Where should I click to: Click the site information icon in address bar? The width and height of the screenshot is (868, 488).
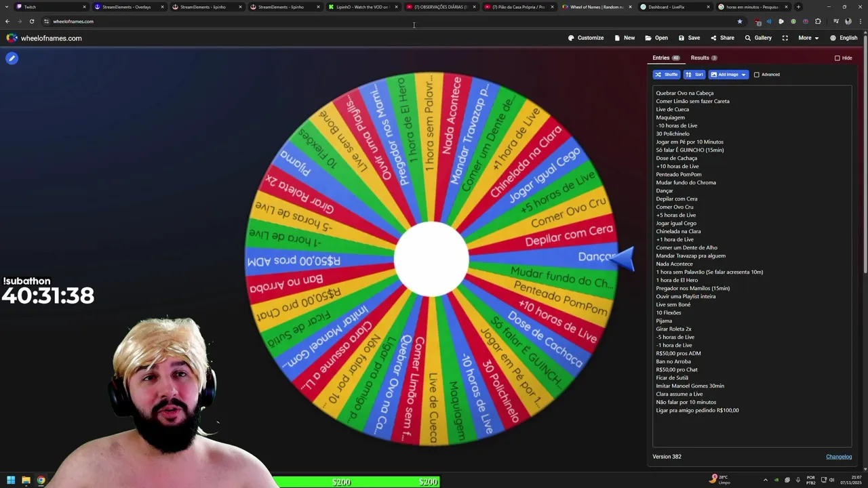tap(47, 22)
